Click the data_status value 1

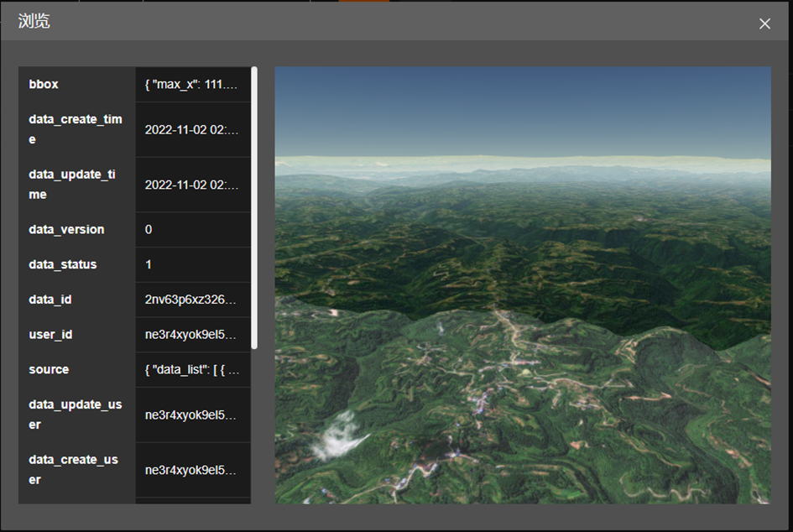tap(149, 264)
